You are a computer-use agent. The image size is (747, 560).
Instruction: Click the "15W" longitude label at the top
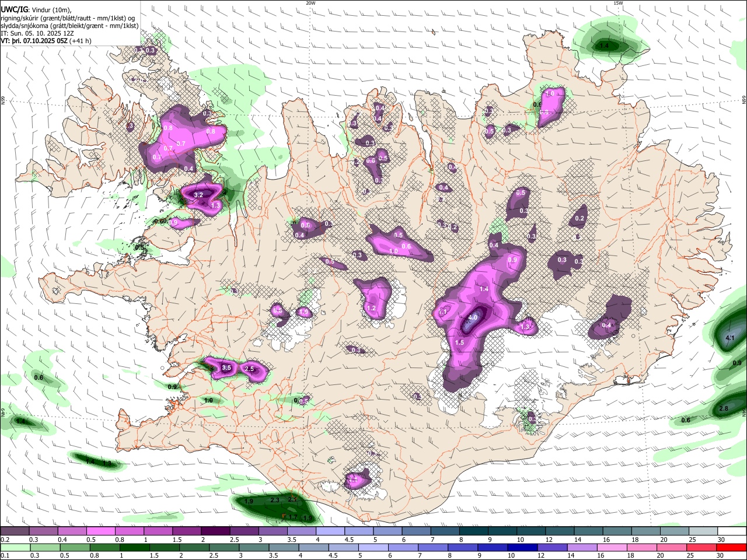point(618,3)
